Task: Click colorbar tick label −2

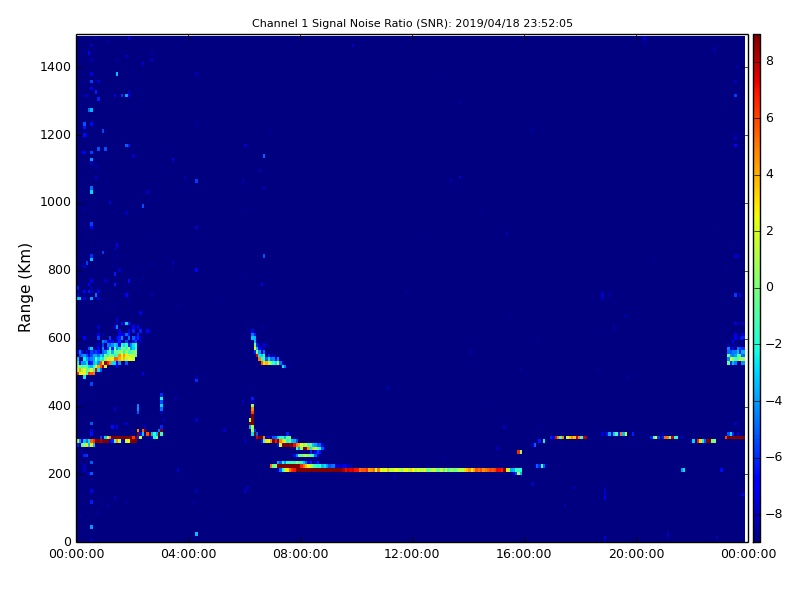Action: click(x=774, y=344)
